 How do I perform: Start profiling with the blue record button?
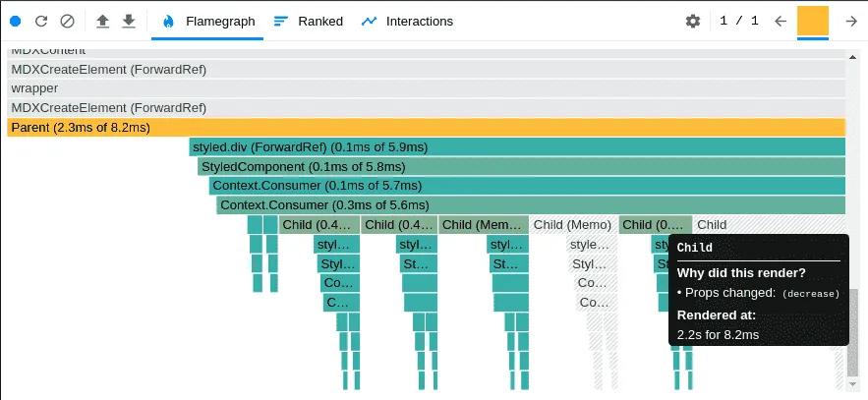[16, 21]
